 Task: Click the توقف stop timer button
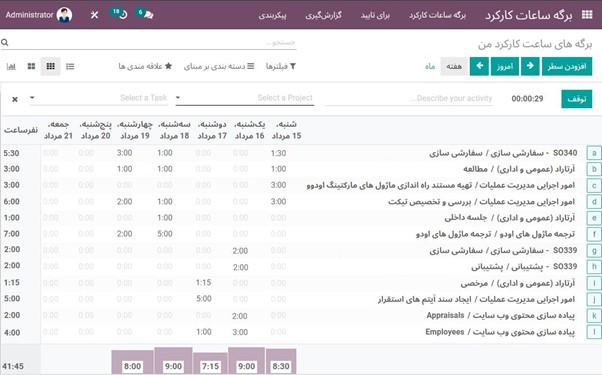click(x=577, y=99)
